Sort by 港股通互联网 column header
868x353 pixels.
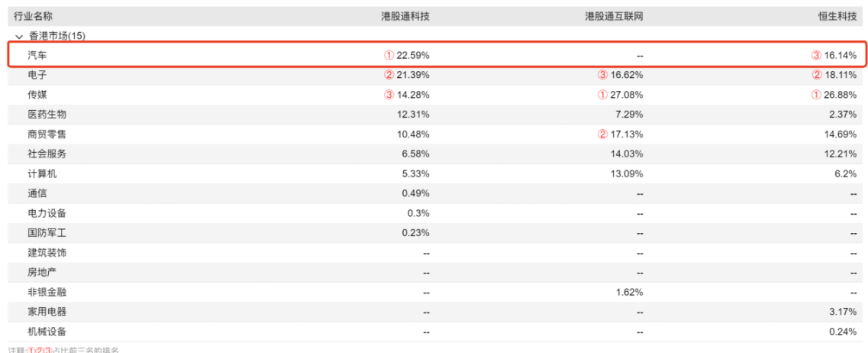pos(614,16)
